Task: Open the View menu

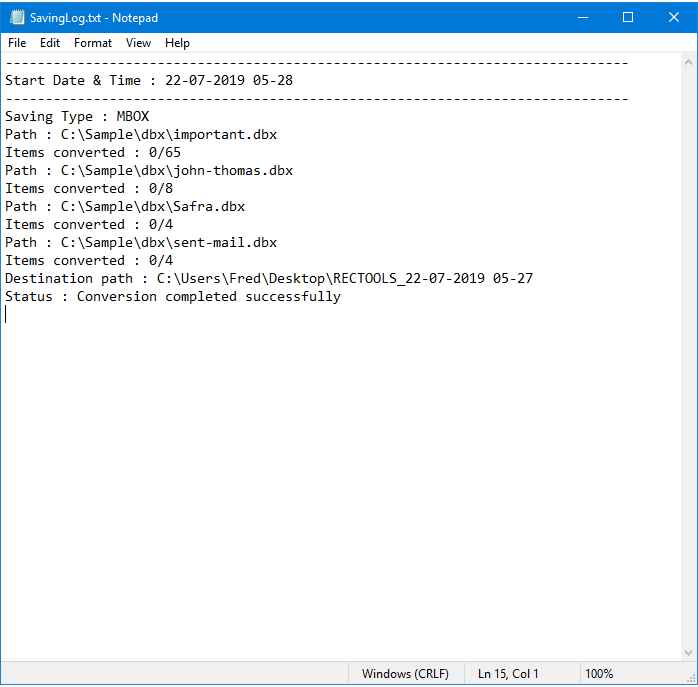Action: pos(138,43)
